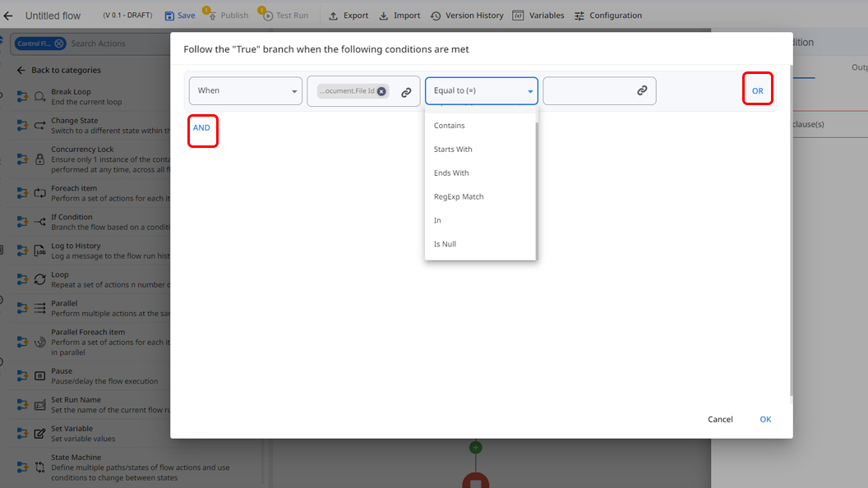The image size is (868, 488).
Task: Choose Is Null operator
Action: pyautogui.click(x=480, y=244)
